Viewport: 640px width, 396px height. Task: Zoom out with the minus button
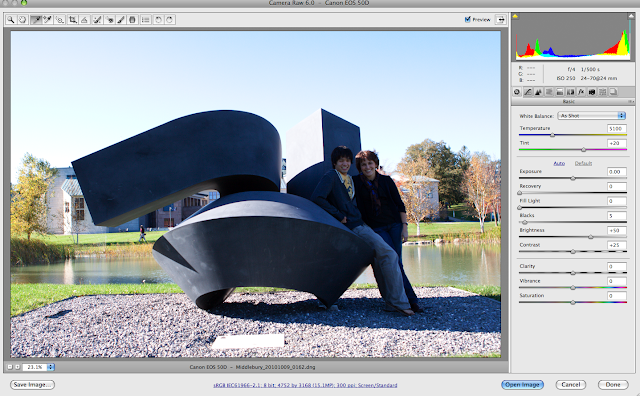[10, 367]
